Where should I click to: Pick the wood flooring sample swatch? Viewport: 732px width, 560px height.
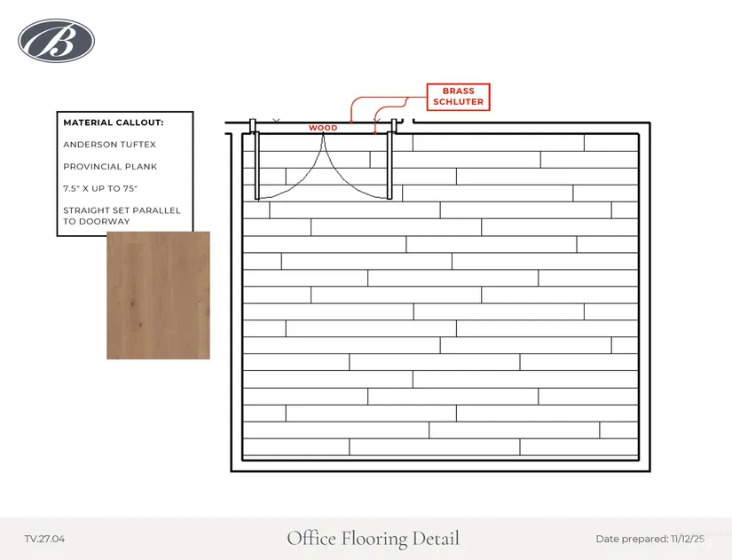[x=158, y=296]
